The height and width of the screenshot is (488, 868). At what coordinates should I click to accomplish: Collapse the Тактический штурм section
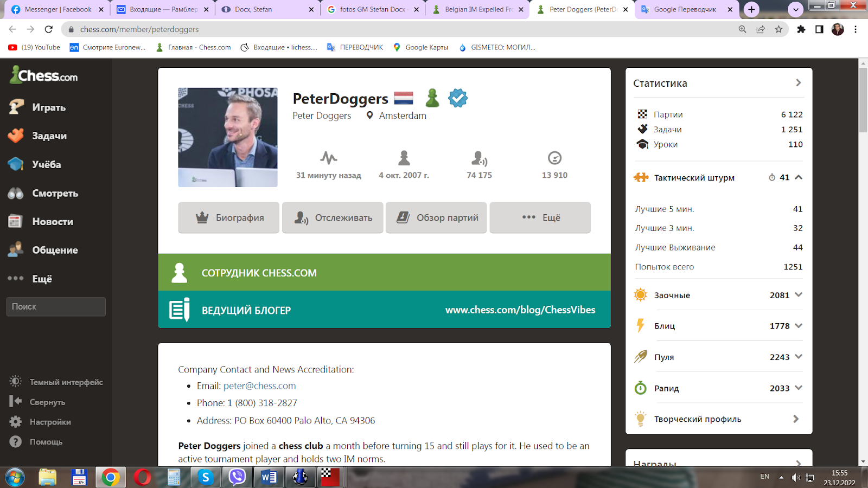point(799,177)
